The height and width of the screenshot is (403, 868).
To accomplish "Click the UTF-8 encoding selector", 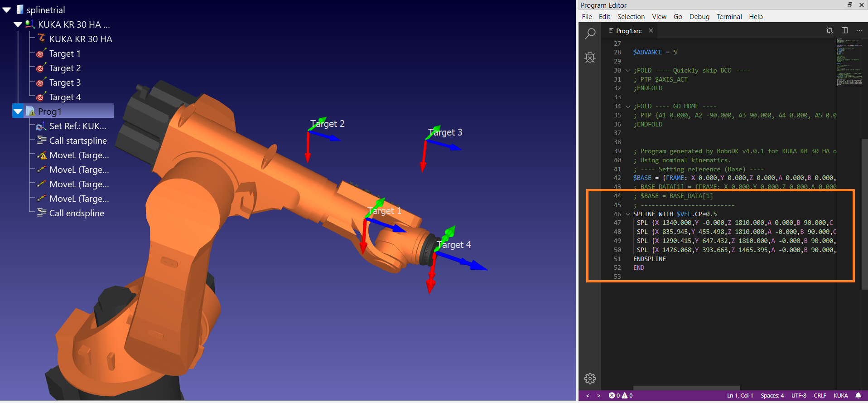I will tap(798, 395).
